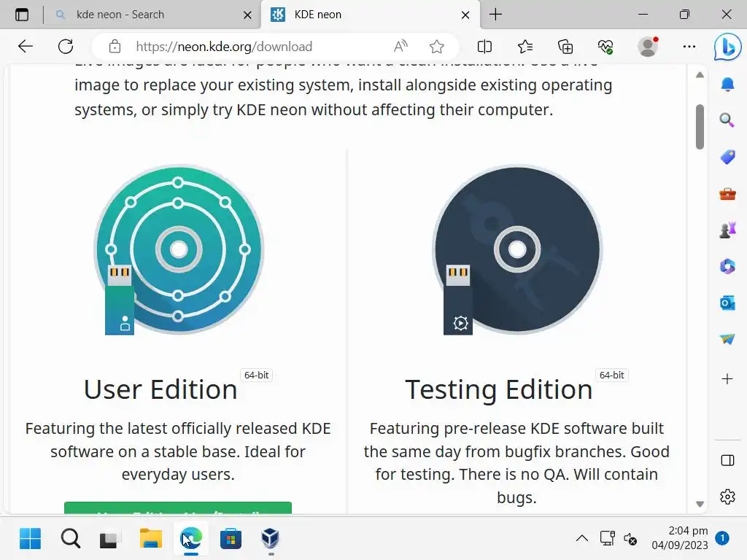Click Testing Edition 64-bit badge
Image resolution: width=747 pixels, height=560 pixels.
point(612,376)
